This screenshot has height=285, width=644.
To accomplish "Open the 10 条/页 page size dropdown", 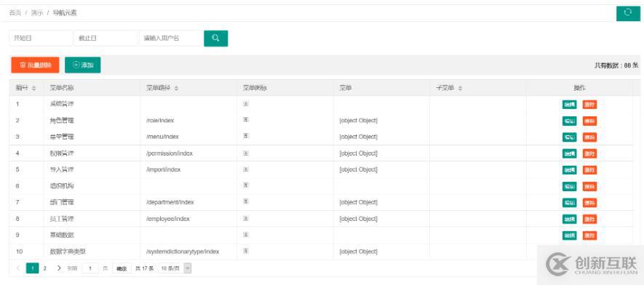I will (175, 268).
